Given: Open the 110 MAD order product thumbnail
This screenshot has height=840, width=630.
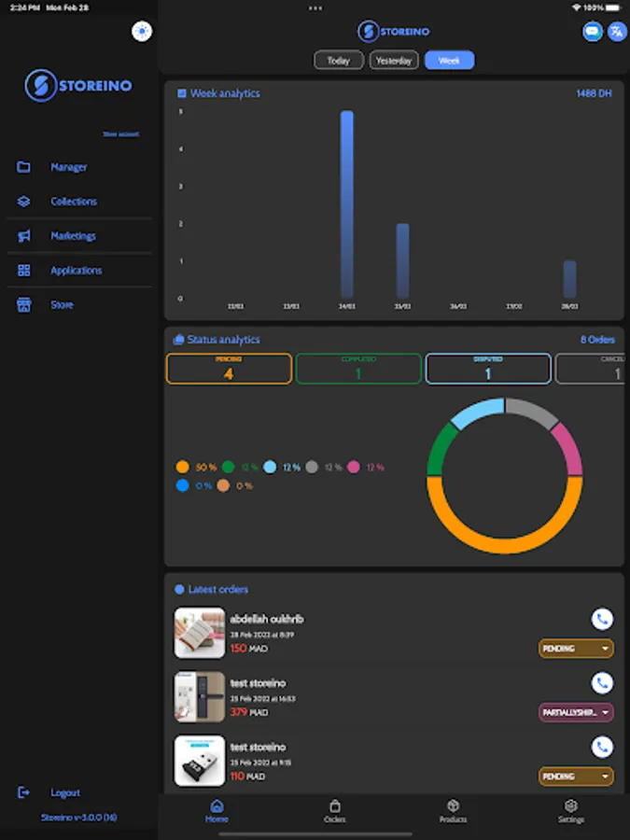Looking at the screenshot, I should coord(200,761).
